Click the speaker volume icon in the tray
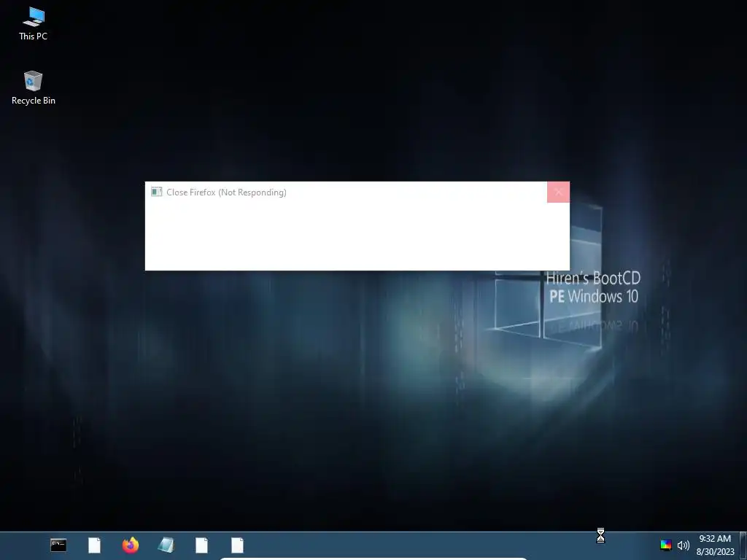This screenshot has height=560, width=747. pos(683,545)
